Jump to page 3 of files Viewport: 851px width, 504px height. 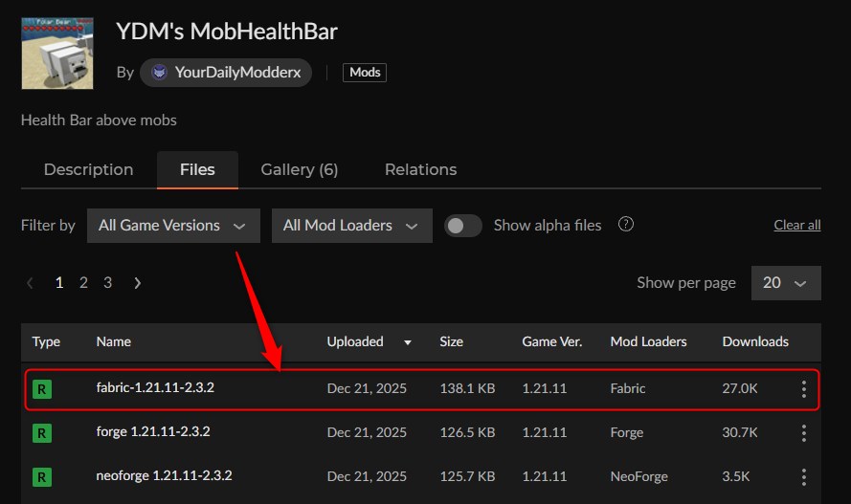[107, 283]
